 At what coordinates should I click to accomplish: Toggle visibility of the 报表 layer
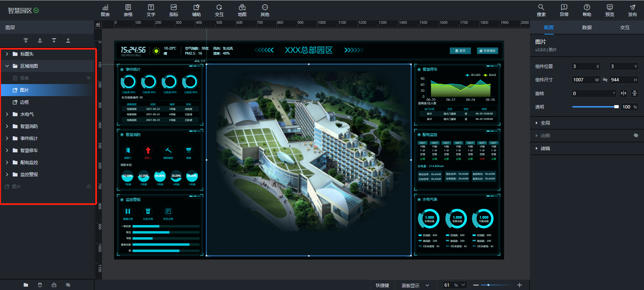click(89, 78)
